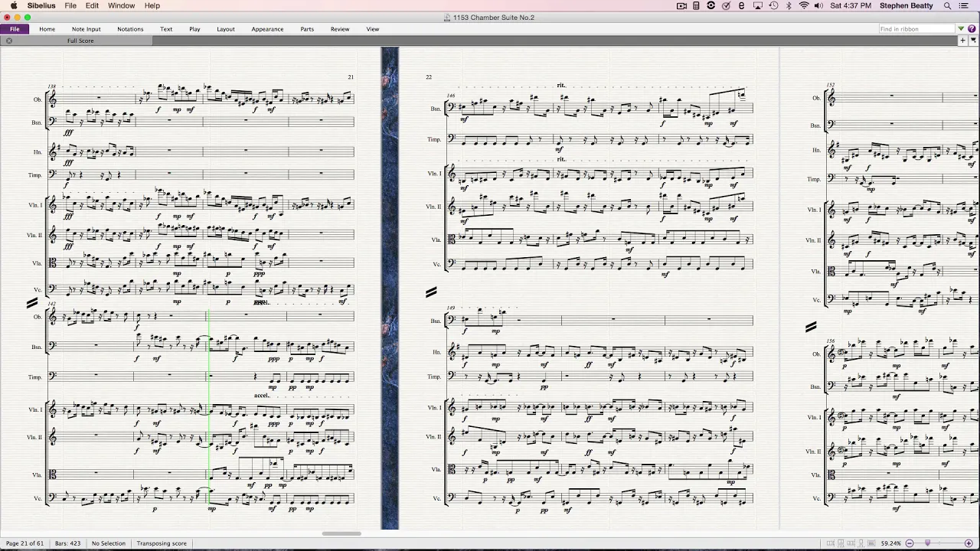Open the Time Machine menu icon
Viewport: 980px width, 551px height.
coord(773,5)
